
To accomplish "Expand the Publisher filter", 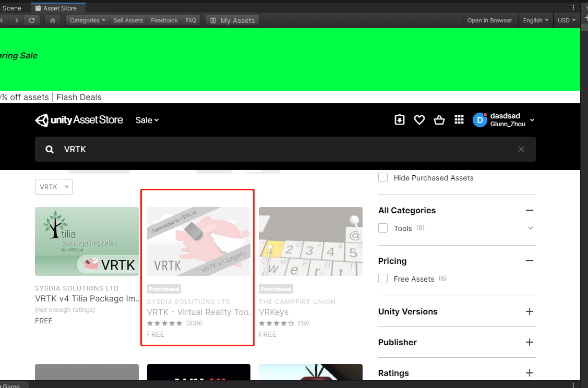I will click(530, 342).
